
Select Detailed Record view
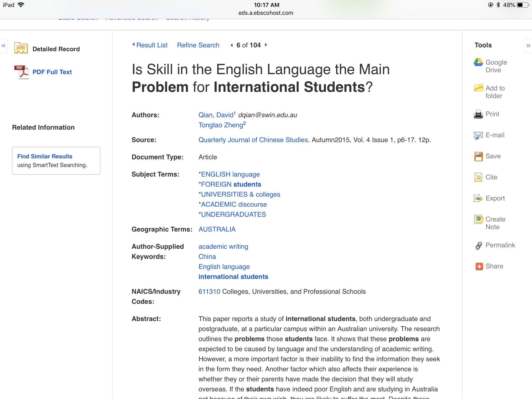point(56,49)
